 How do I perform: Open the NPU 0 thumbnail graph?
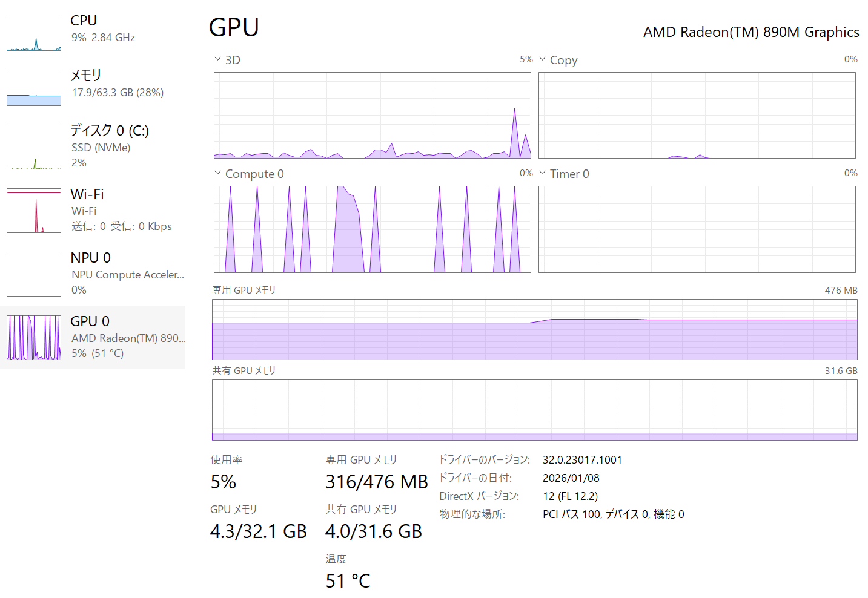coord(34,274)
